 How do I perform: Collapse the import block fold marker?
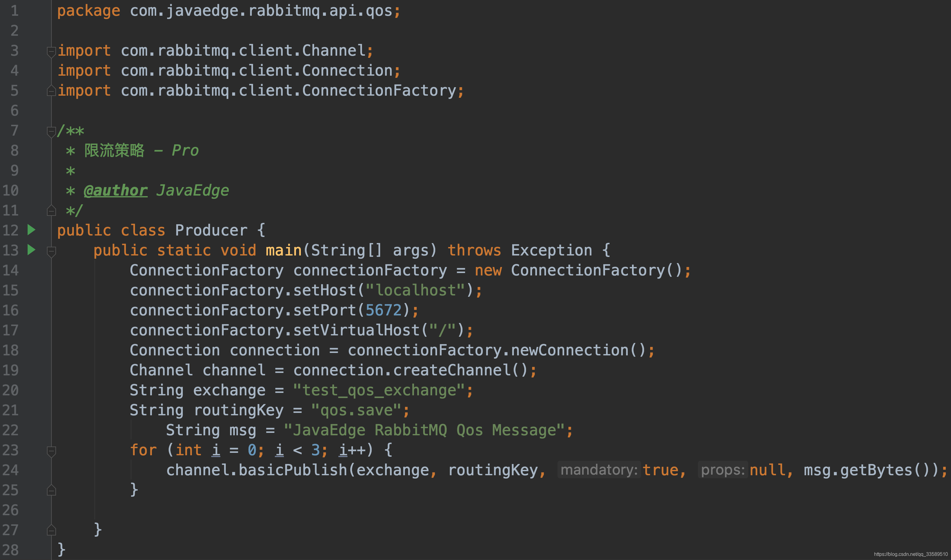(51, 51)
